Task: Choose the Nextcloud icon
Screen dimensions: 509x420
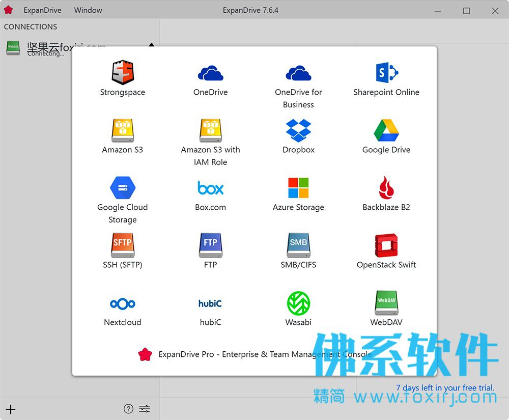Action: tap(123, 304)
